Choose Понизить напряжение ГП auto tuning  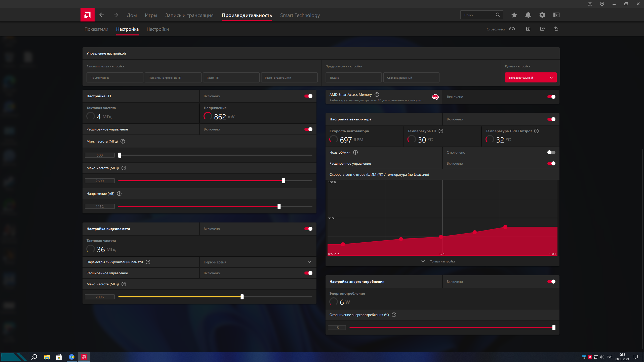tap(173, 78)
